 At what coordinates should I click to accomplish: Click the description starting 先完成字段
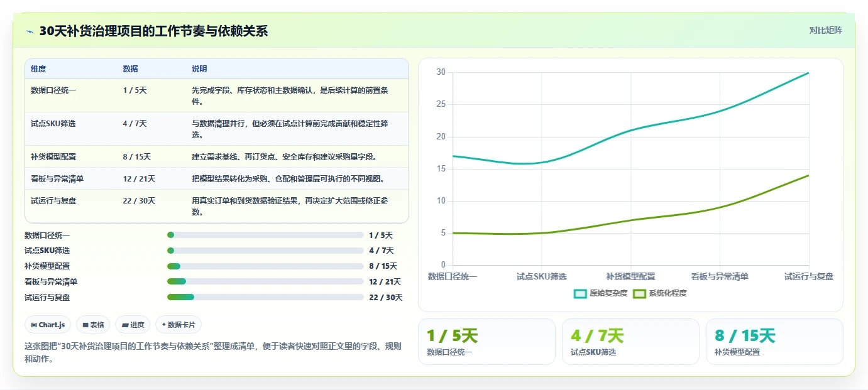(290, 95)
